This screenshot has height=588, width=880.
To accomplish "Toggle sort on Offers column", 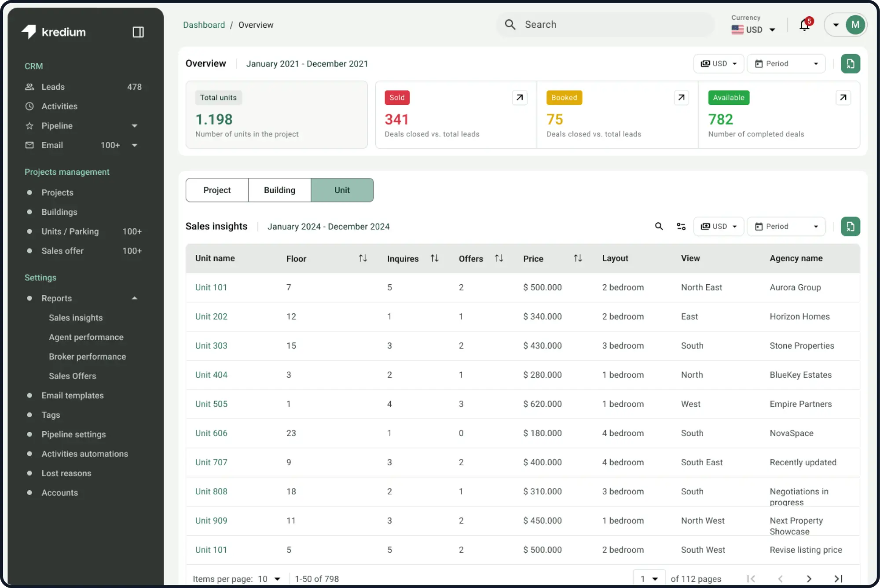I will [499, 258].
